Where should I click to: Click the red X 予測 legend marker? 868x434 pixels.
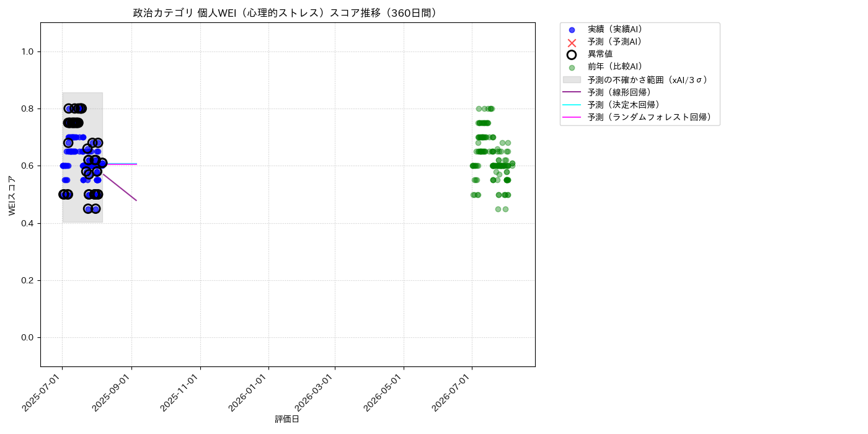coord(572,42)
